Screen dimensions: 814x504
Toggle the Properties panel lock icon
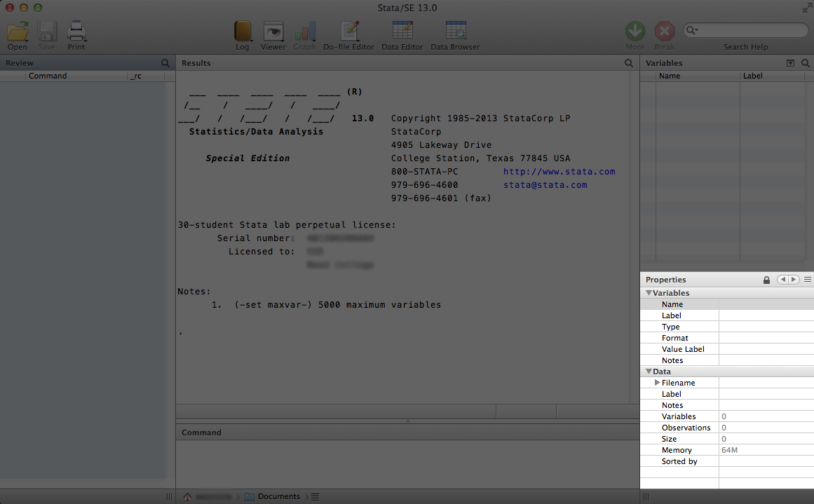[766, 280]
